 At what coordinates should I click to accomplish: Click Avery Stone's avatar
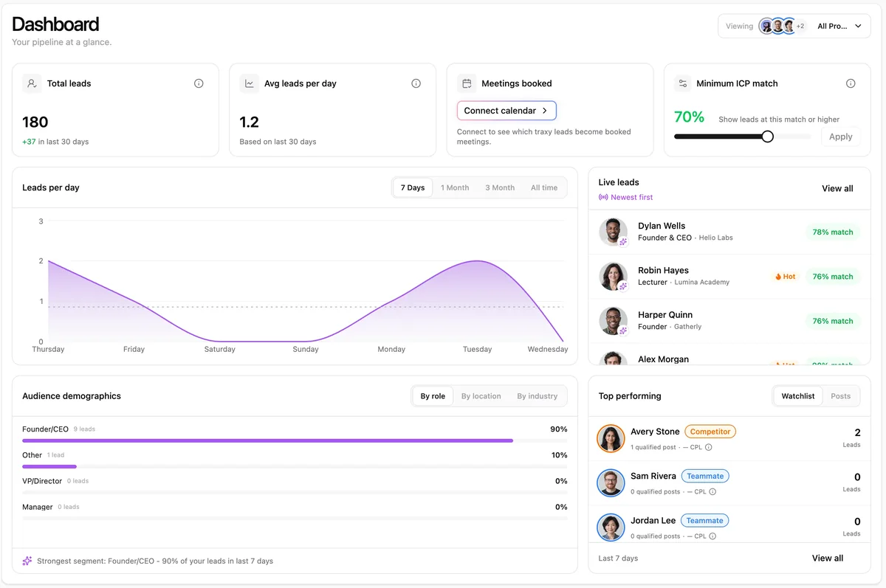click(x=611, y=438)
